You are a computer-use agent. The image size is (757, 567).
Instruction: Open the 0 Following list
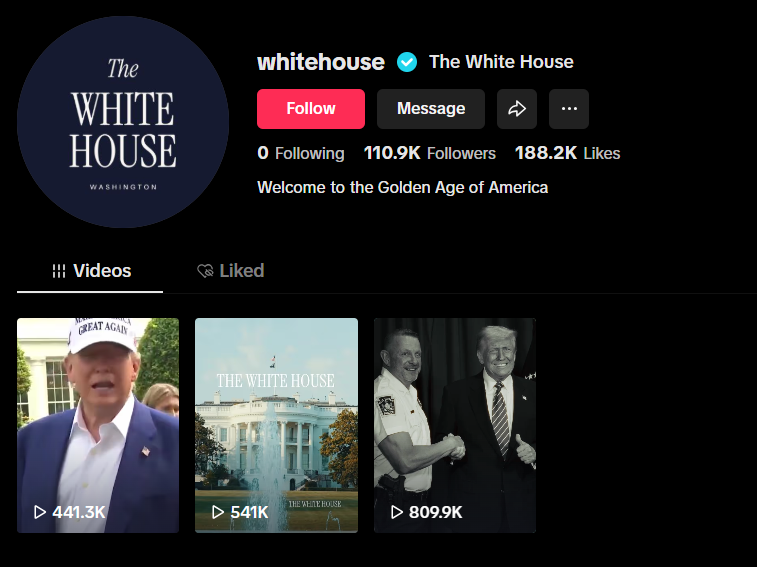click(x=301, y=153)
